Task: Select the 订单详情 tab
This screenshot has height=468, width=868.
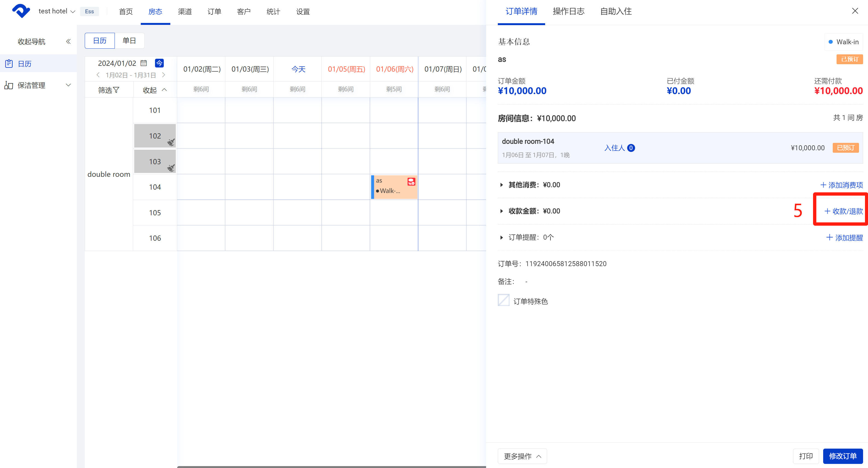Action: 521,11
